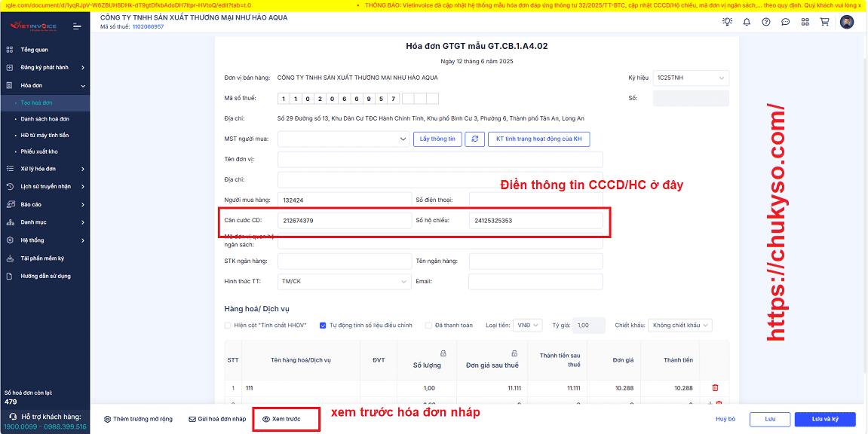Click the buyer Địa chỉ input field
868x434 pixels.
click(440, 179)
